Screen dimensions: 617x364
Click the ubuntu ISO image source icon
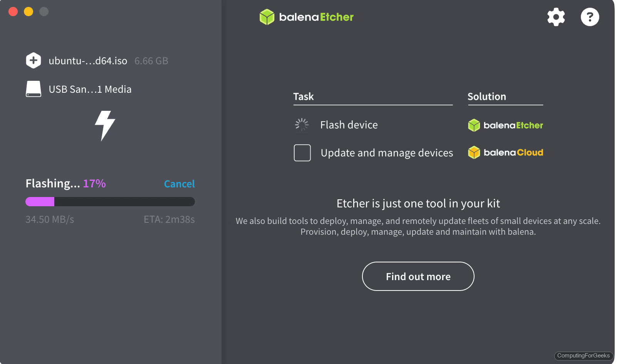pyautogui.click(x=34, y=60)
